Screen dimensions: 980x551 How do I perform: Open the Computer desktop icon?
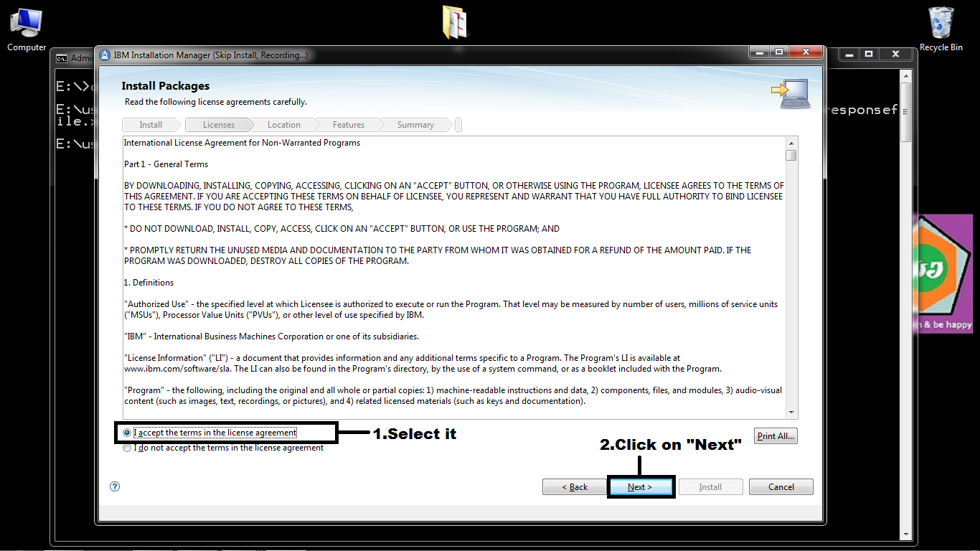pyautogui.click(x=26, y=22)
